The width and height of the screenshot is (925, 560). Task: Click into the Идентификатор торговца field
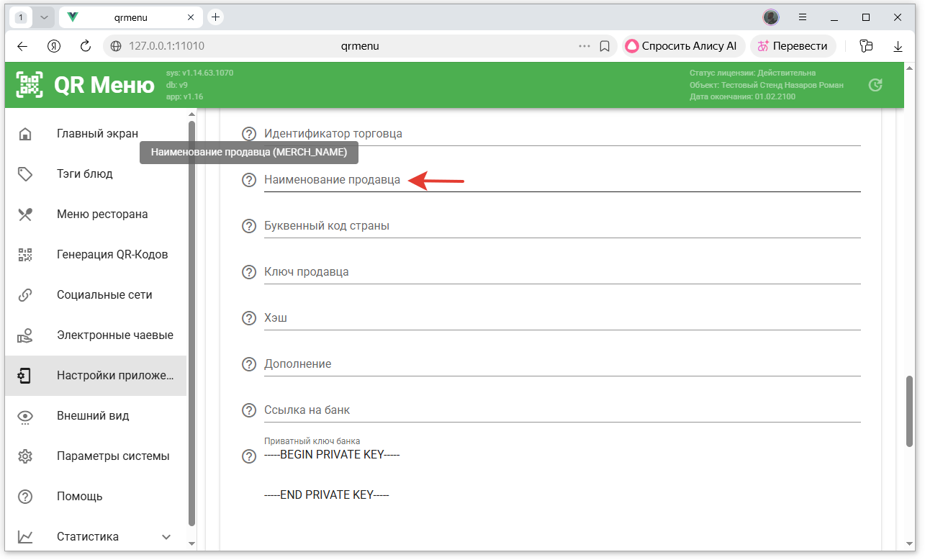[x=561, y=134]
